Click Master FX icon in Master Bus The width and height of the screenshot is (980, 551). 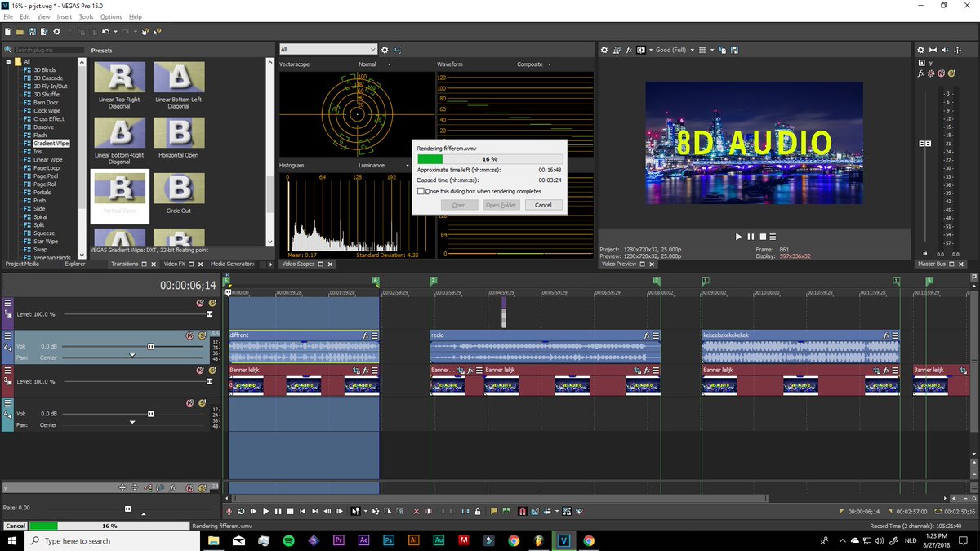922,73
